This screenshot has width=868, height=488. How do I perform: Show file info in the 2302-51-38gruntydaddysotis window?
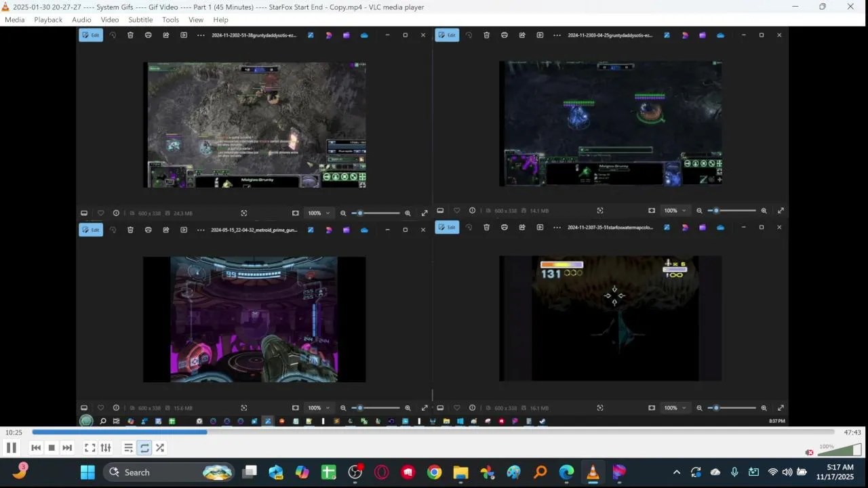coord(116,213)
